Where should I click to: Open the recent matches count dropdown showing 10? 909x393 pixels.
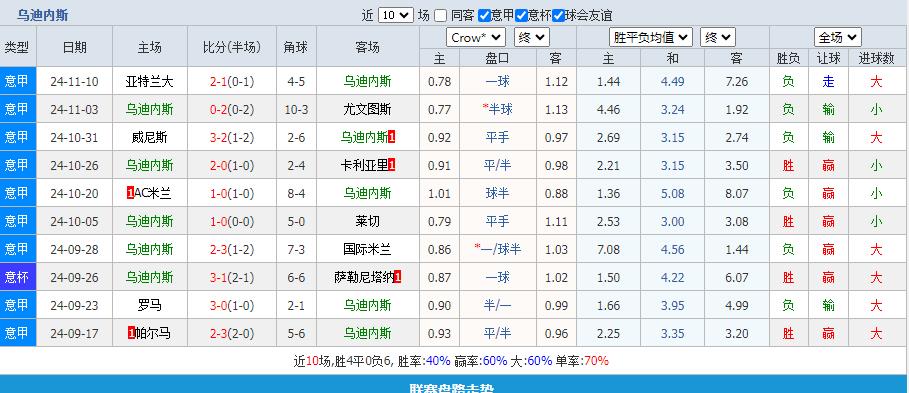click(396, 15)
